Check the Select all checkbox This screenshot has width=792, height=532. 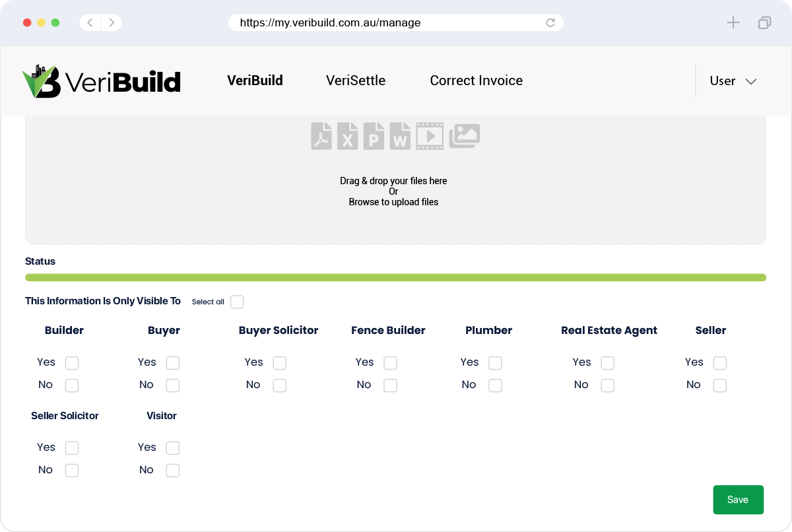(237, 302)
